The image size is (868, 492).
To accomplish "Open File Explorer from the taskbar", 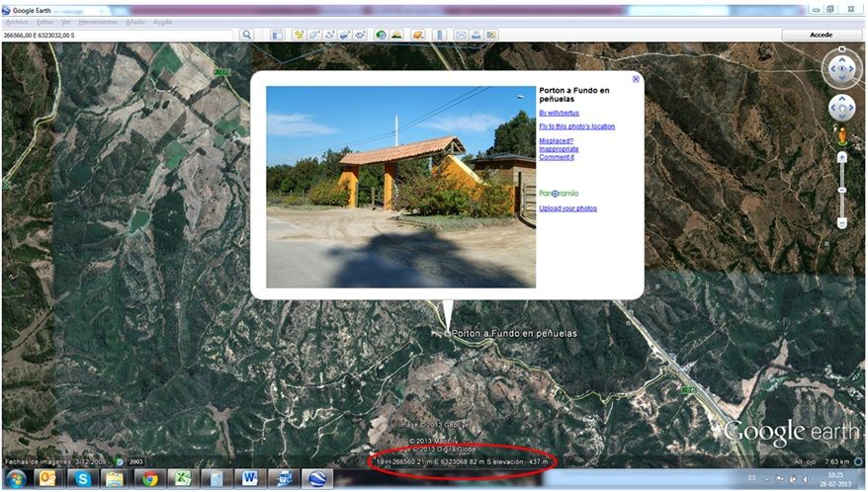I will 115,479.
